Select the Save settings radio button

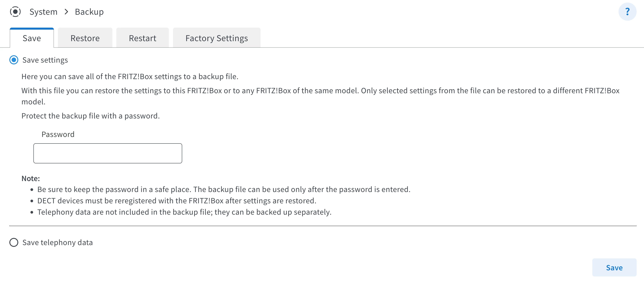14,60
